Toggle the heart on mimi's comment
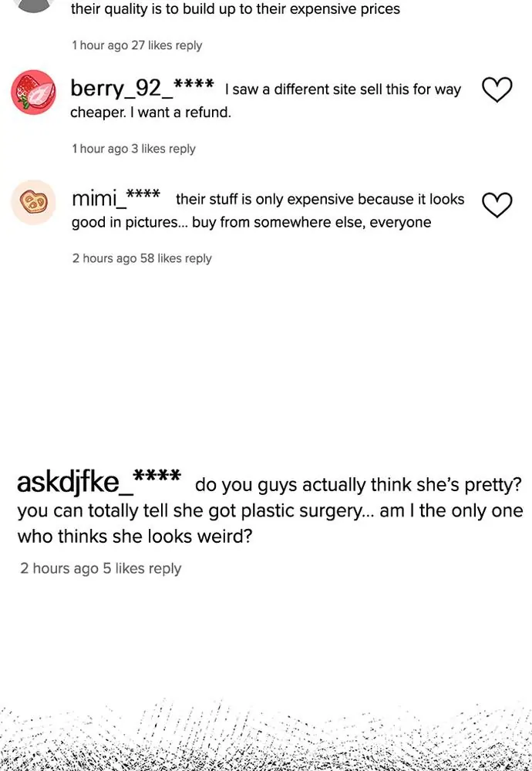 [x=497, y=204]
